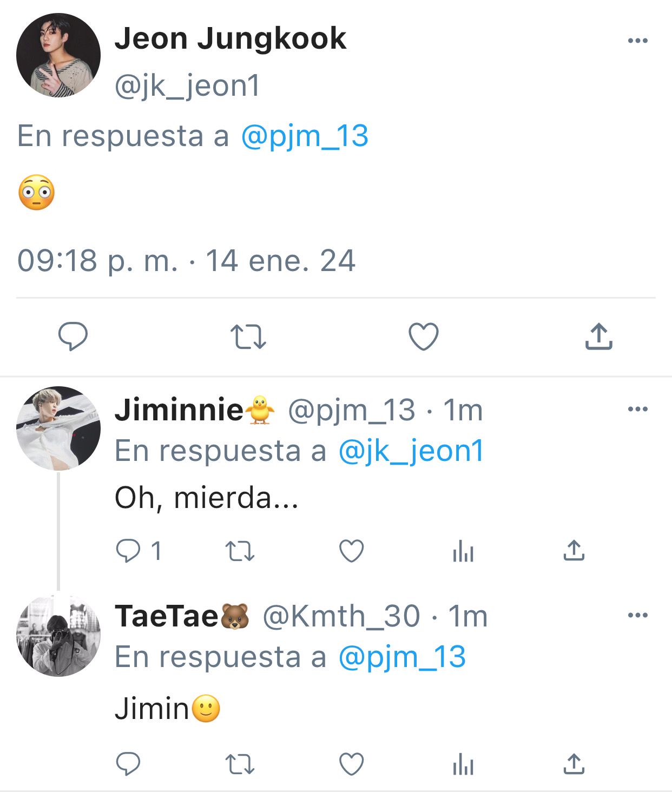Like TaeTae's "Jimin" reply
672x792 pixels.
351,764
